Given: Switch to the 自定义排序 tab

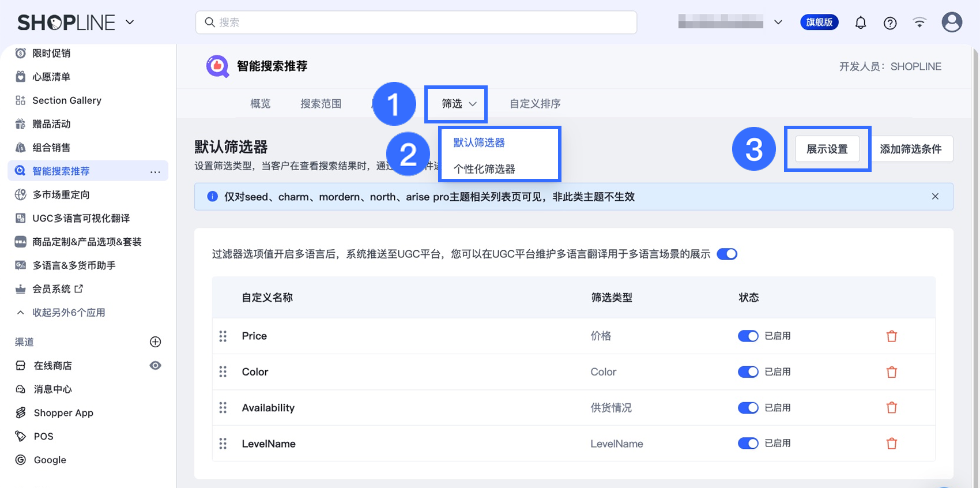Looking at the screenshot, I should (535, 104).
